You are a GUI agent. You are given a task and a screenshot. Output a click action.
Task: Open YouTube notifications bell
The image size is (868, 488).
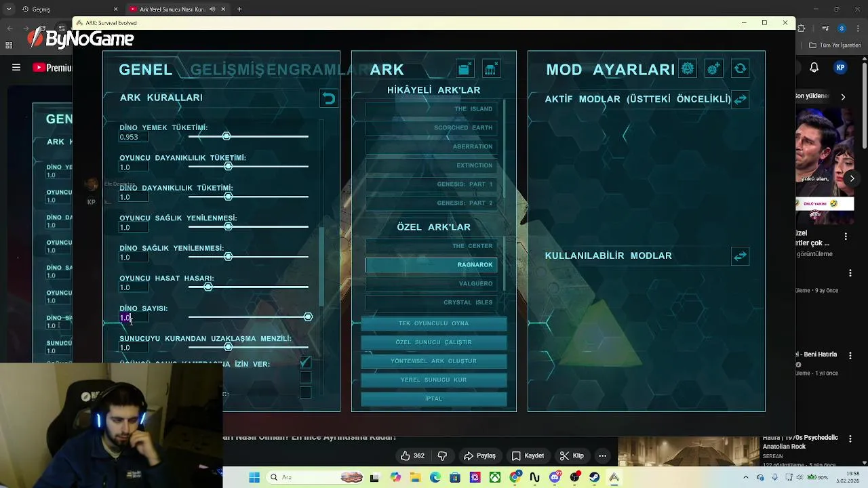click(814, 67)
